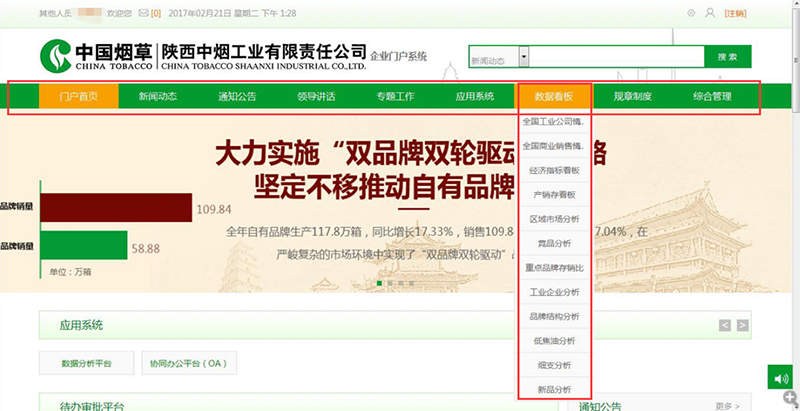Go to next 应用系统 page with right arrow
Image resolution: width=800 pixels, height=411 pixels.
(742, 325)
